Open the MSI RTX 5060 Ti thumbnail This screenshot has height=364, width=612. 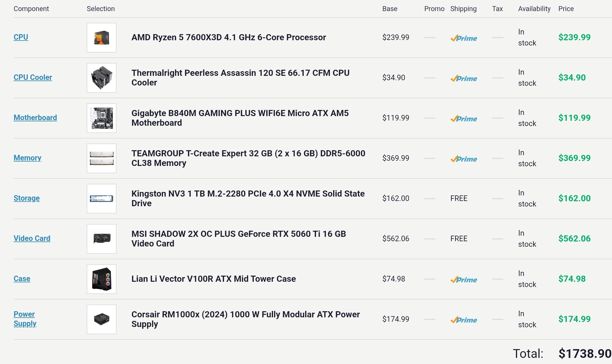click(x=102, y=239)
